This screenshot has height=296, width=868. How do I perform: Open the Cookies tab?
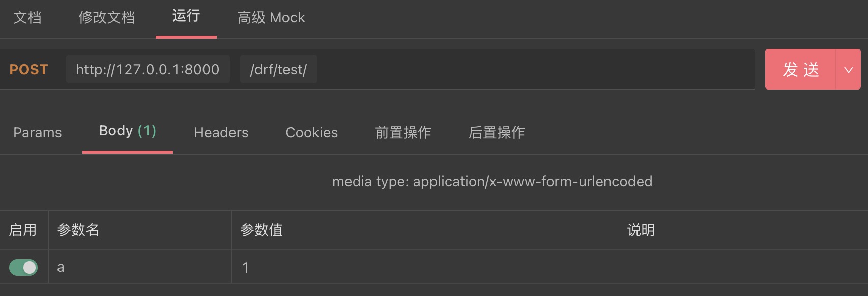tap(311, 132)
